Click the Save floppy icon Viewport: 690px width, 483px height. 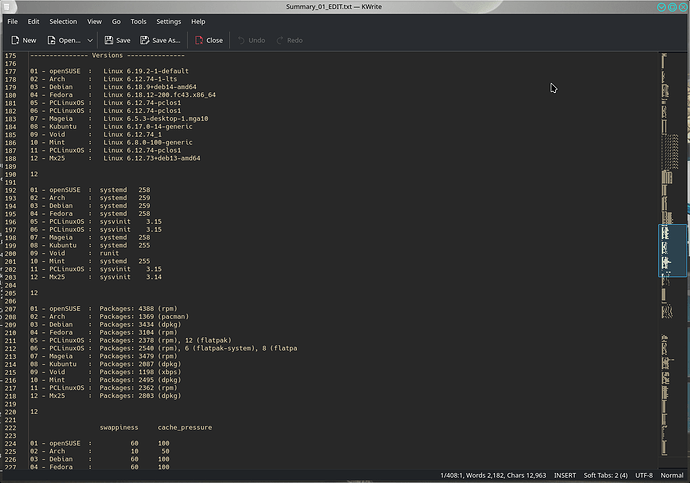point(109,40)
